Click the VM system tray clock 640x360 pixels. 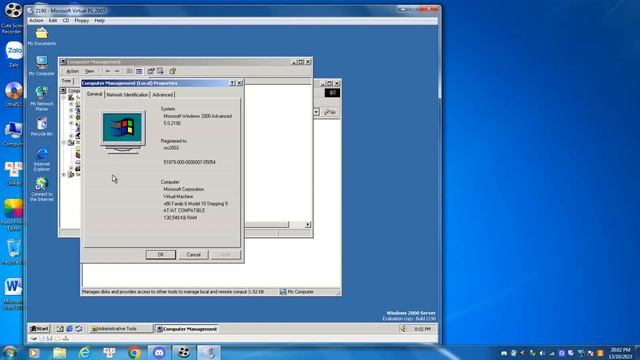point(422,329)
